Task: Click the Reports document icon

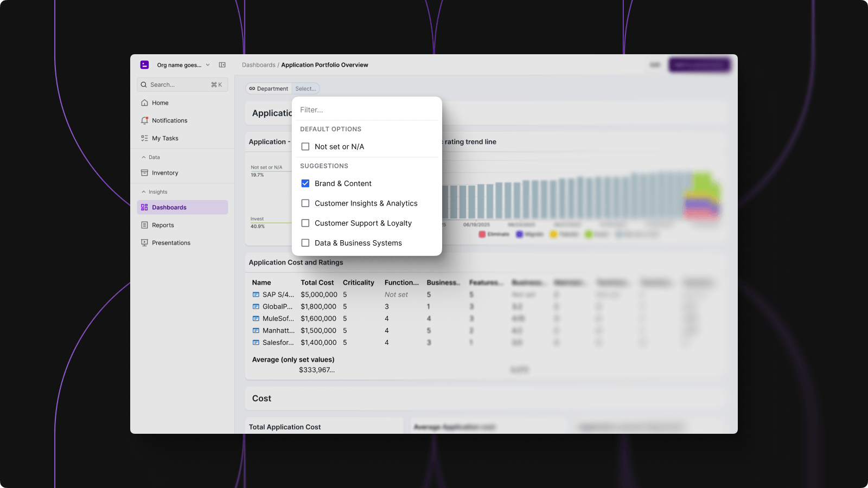Action: click(x=144, y=225)
